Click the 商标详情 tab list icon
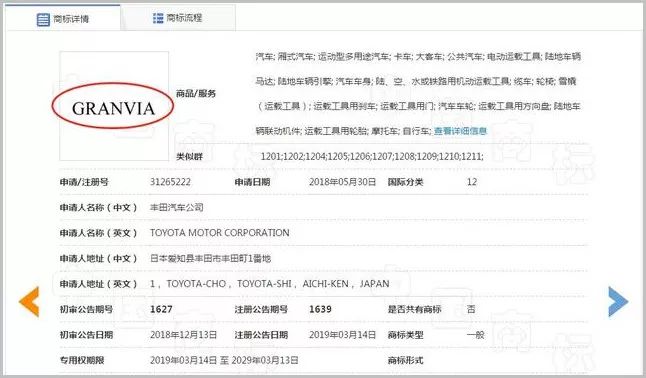This screenshot has height=378, width=646. click(x=43, y=19)
